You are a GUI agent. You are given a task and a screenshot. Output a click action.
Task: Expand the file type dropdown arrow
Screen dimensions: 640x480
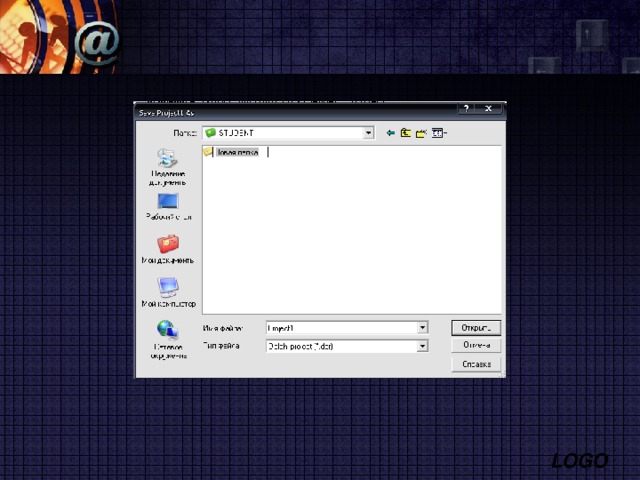point(422,346)
